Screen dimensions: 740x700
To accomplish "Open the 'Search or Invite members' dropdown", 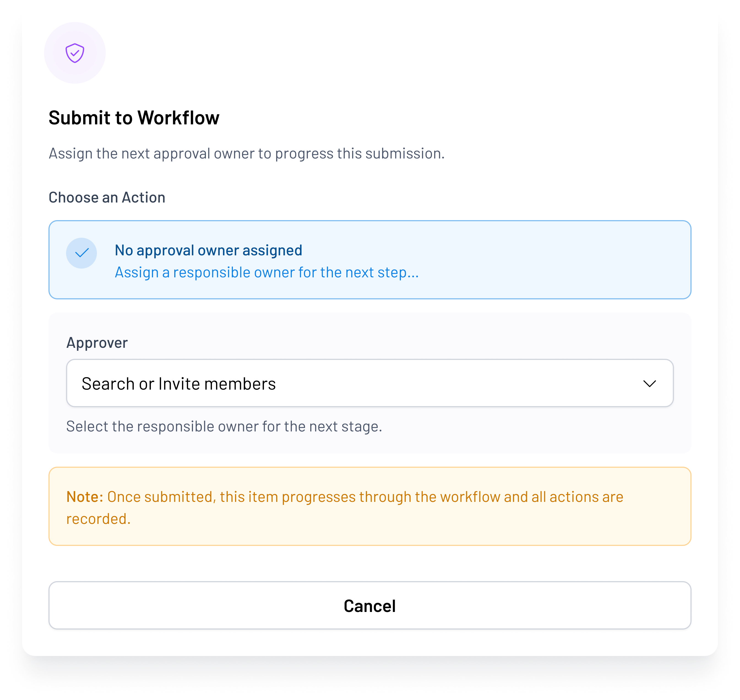I will coord(370,383).
